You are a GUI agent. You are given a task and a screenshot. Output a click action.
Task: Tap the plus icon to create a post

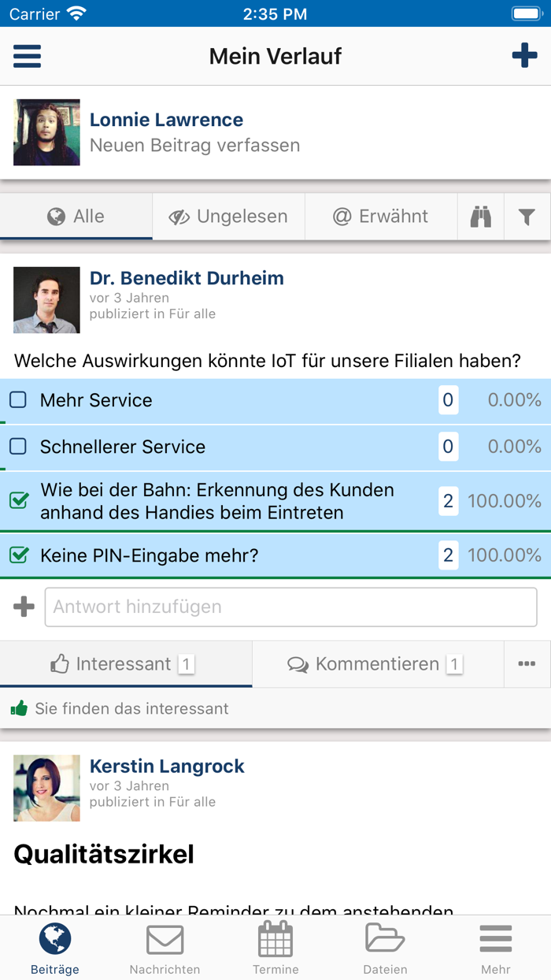coord(524,56)
